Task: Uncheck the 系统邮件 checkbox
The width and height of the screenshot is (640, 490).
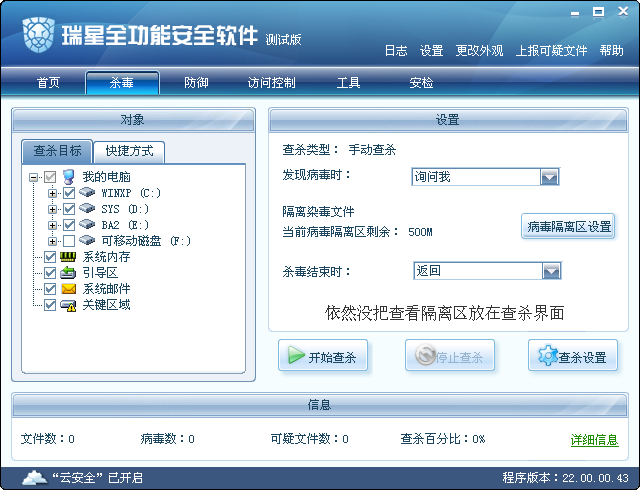Action: click(x=50, y=289)
